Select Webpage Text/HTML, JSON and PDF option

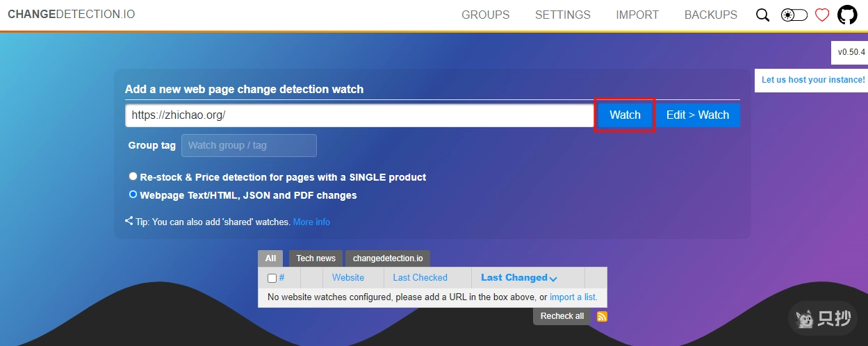coord(133,195)
